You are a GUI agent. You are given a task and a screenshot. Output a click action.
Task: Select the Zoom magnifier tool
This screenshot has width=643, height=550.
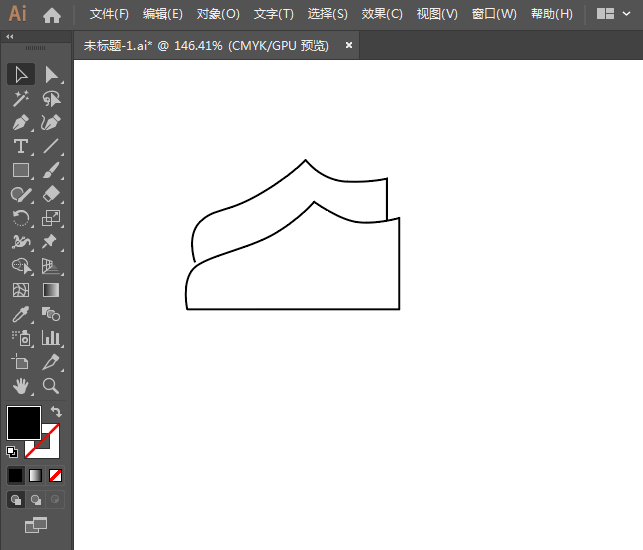(51, 385)
